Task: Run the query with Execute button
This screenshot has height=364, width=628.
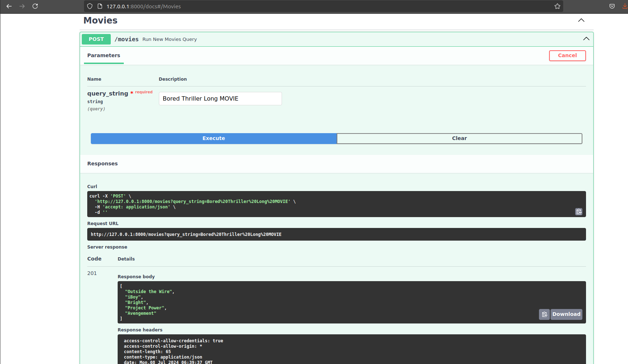Action: point(214,139)
